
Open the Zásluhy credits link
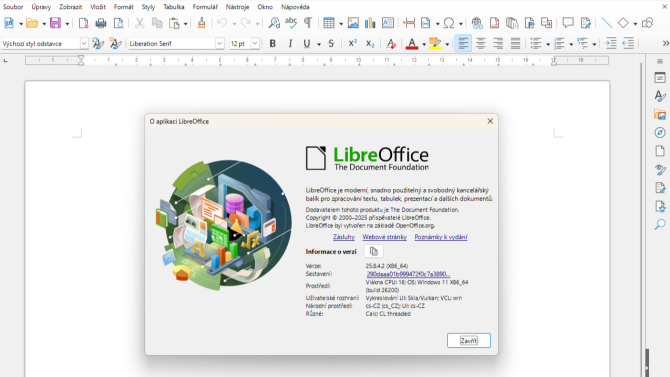(344, 237)
